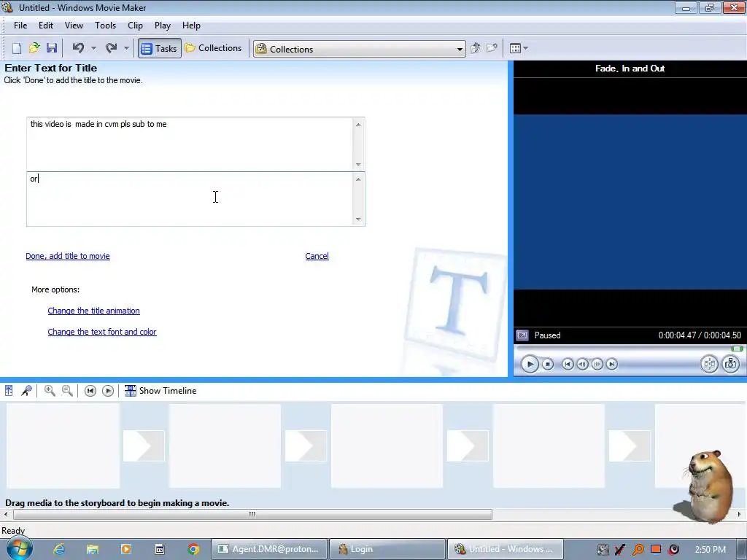Click the Save Project disk icon

pos(52,48)
